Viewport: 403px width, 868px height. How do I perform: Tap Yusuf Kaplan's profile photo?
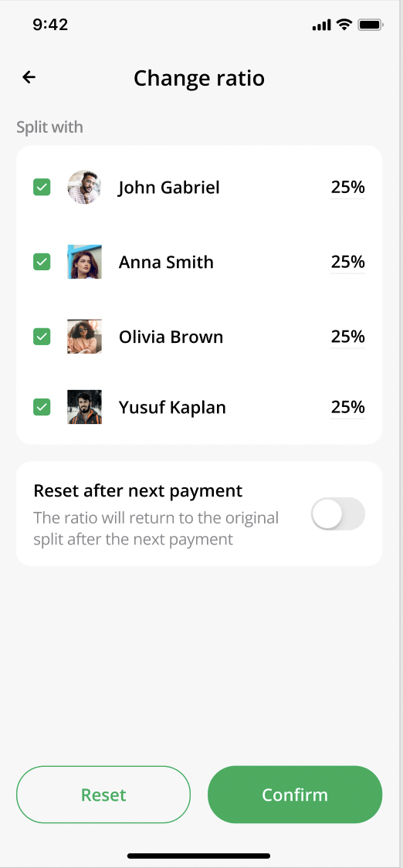point(85,407)
